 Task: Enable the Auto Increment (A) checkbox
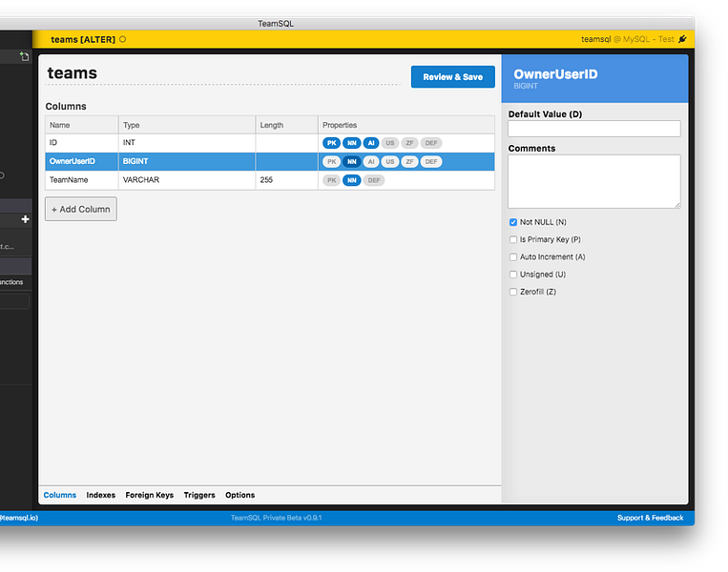(x=513, y=257)
